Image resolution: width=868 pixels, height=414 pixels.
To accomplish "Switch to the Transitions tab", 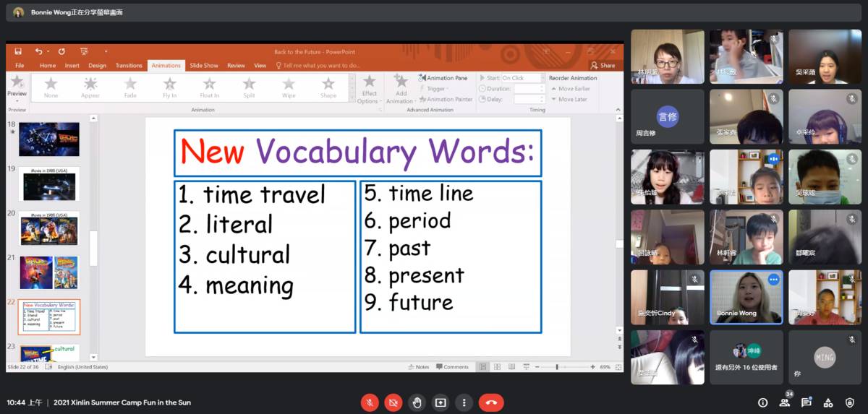I will 129,65.
